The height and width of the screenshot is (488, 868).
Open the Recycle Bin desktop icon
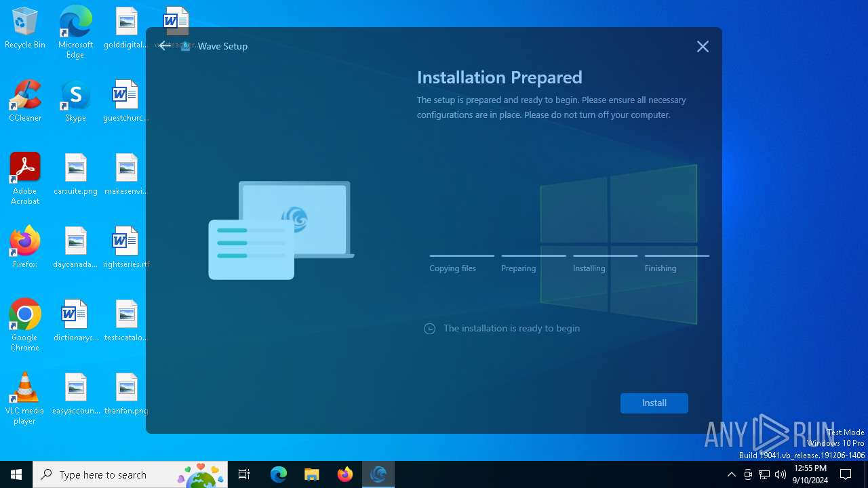coord(25,28)
